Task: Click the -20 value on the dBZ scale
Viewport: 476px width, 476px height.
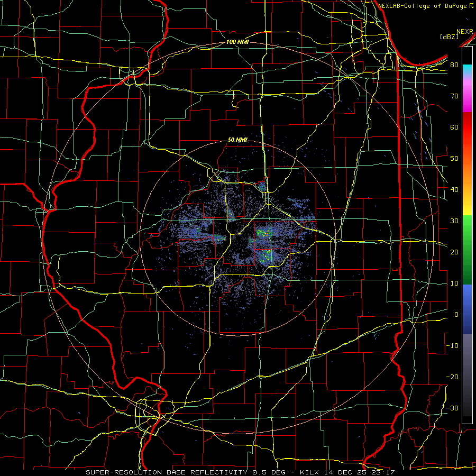Action: pos(452,377)
